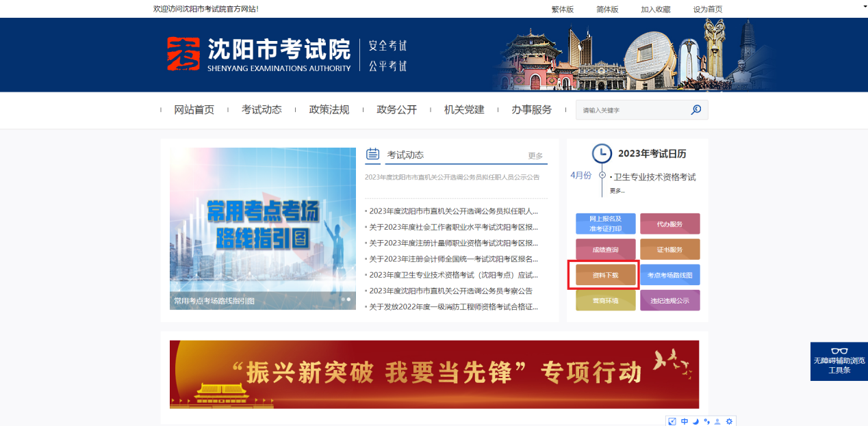Image resolution: width=868 pixels, height=426 pixels.
Task: Click the purple 违纪违规公示 color tile
Action: coord(669,300)
